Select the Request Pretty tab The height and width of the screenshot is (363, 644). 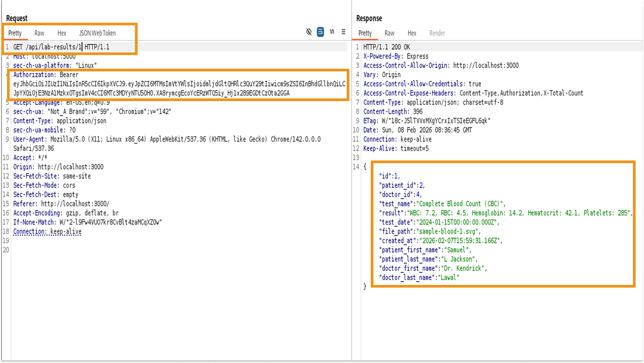click(15, 33)
